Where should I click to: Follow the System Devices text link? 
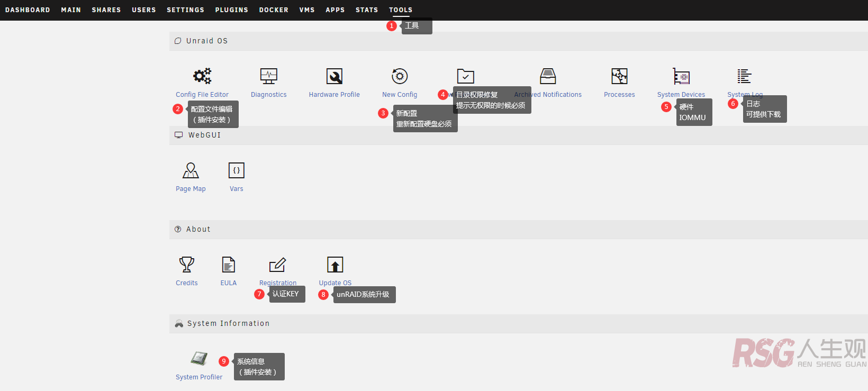click(681, 95)
